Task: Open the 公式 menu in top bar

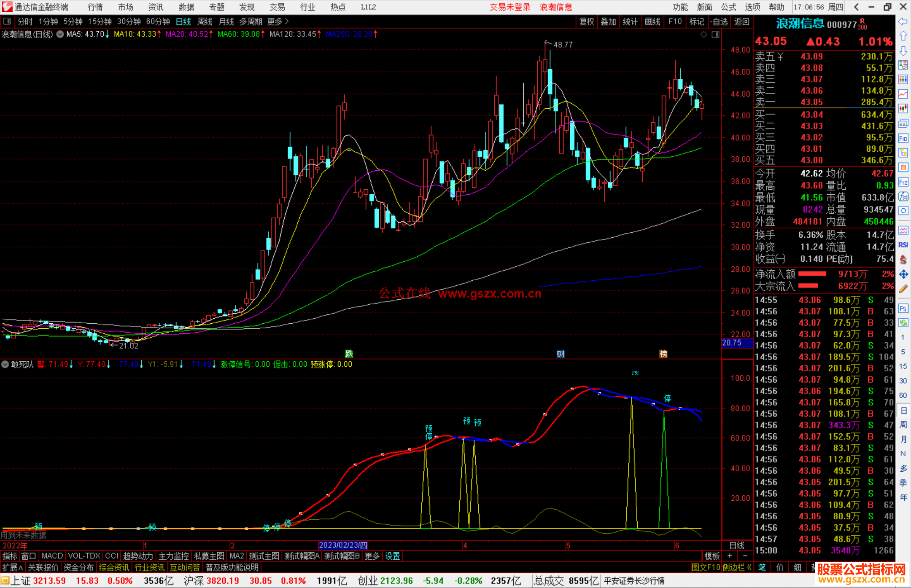Action: tap(728, 7)
